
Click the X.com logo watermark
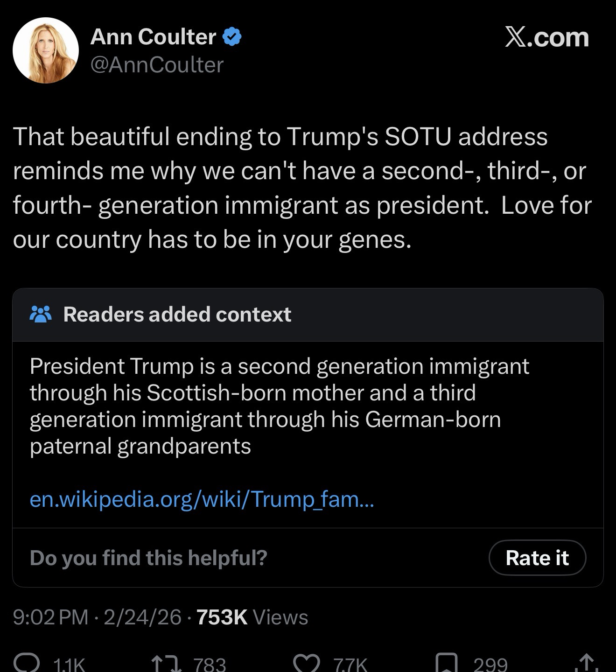click(546, 37)
